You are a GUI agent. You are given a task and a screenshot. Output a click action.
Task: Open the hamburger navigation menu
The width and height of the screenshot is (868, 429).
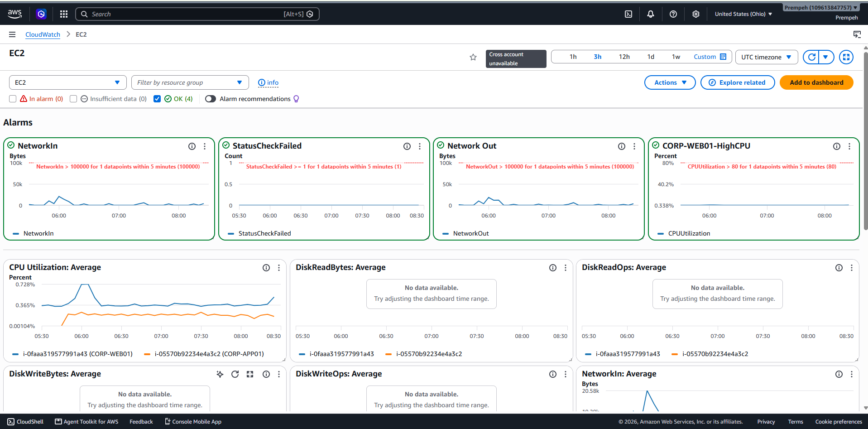click(12, 34)
